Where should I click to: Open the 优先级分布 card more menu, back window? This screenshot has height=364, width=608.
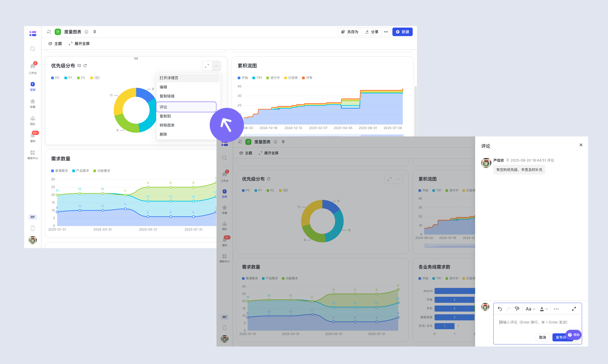point(216,66)
